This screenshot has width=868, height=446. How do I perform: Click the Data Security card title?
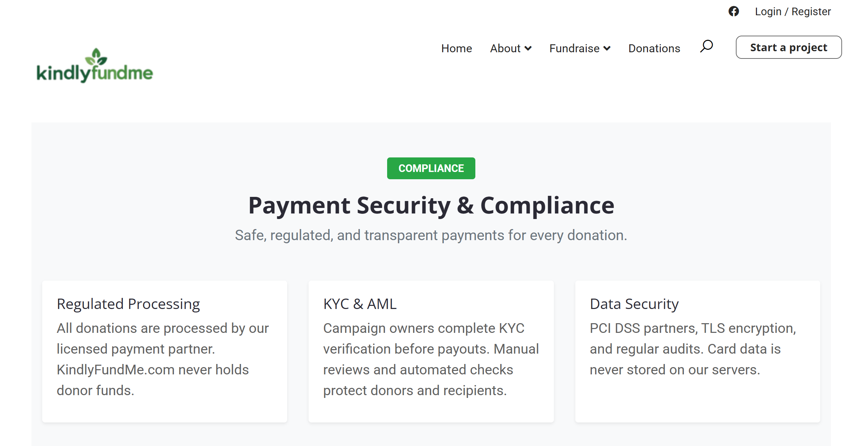pos(634,304)
